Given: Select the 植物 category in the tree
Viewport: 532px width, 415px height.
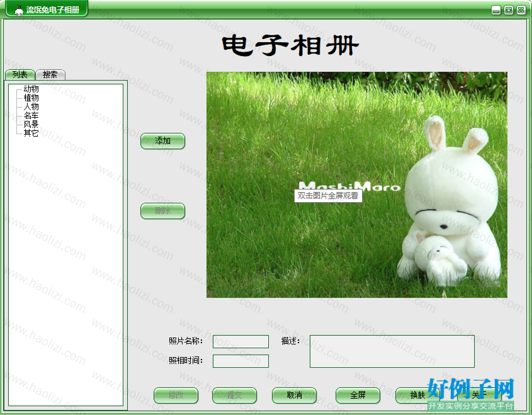Looking at the screenshot, I should 31,98.
